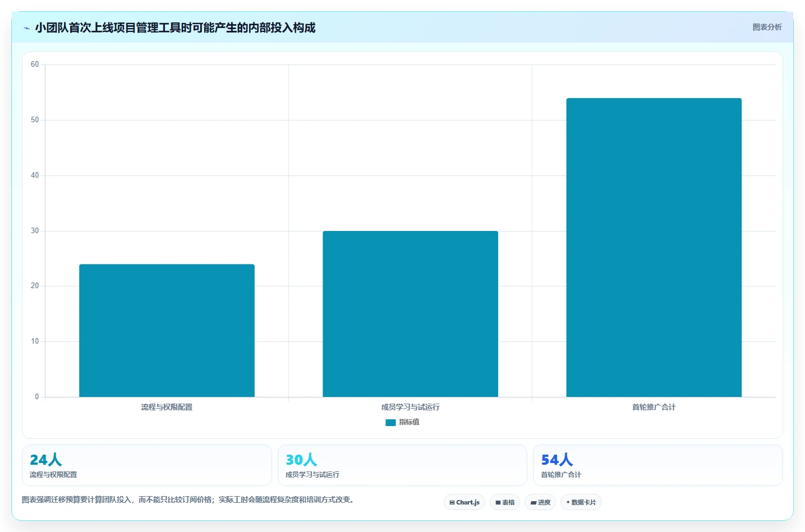Image resolution: width=805 pixels, height=532 pixels.
Task: Click the 首轮推广合计 x-axis label
Action: (654, 407)
